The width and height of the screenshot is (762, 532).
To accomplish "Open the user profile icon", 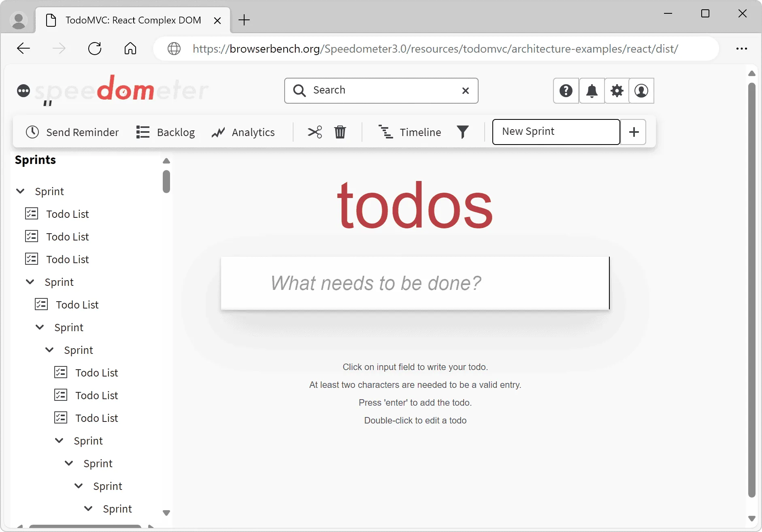I will [x=641, y=91].
